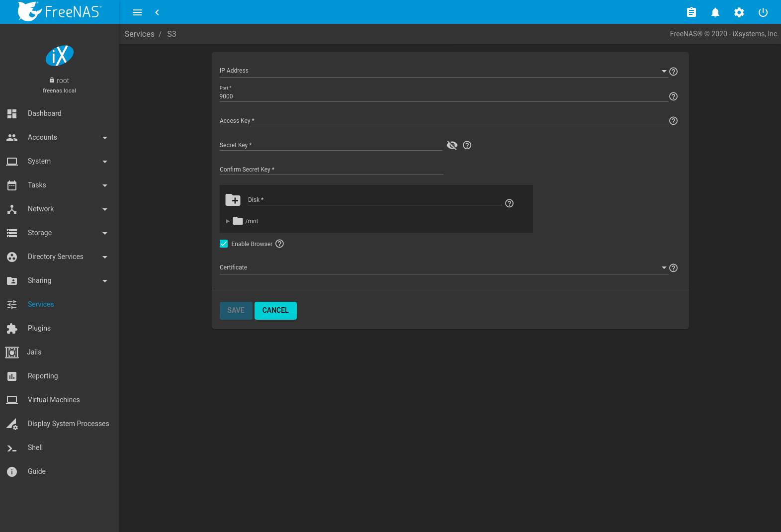
Task: Open the settings gear icon
Action: [739, 12]
